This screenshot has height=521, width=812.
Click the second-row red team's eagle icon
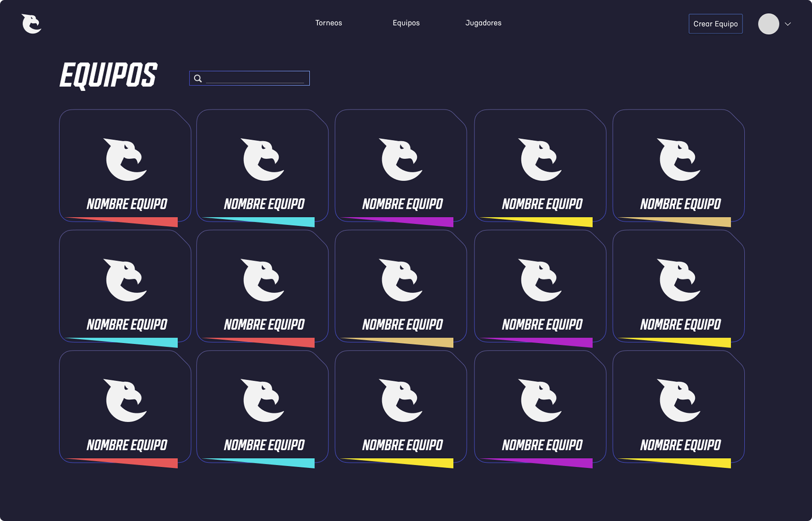click(263, 280)
